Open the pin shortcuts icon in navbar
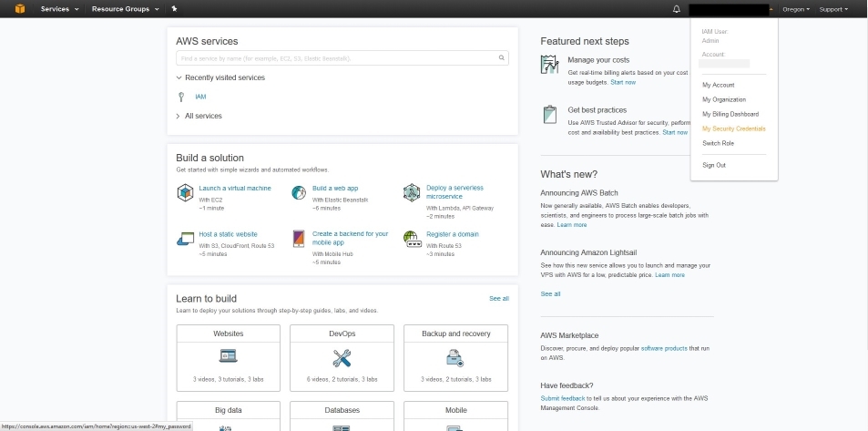Viewport: 868px width, 431px height. coord(174,9)
